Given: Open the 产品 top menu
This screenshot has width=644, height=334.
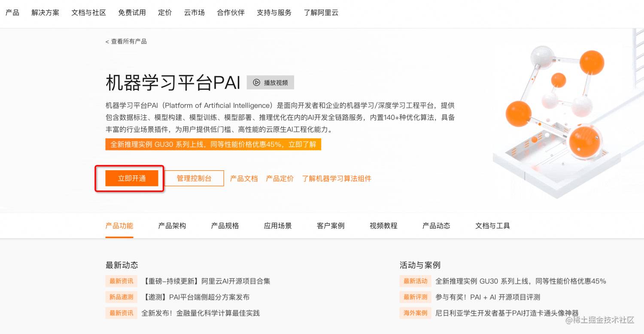Looking at the screenshot, I should coord(12,12).
